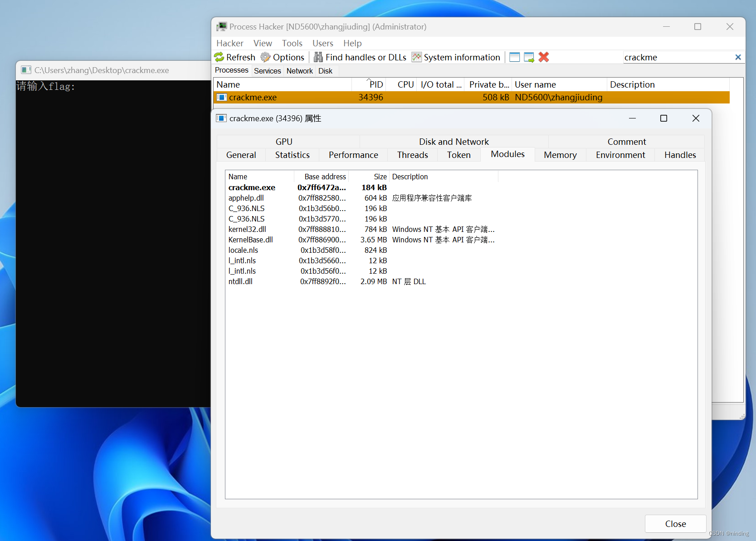756x541 pixels.
Task: Click the Close button in properties
Action: point(675,524)
